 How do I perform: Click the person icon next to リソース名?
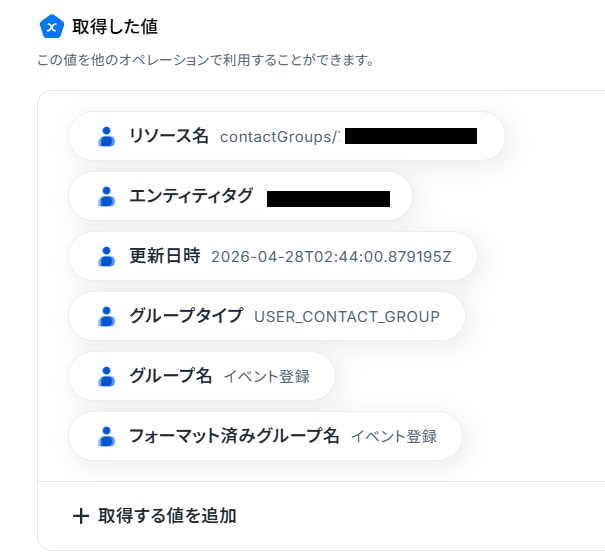pyautogui.click(x=106, y=137)
